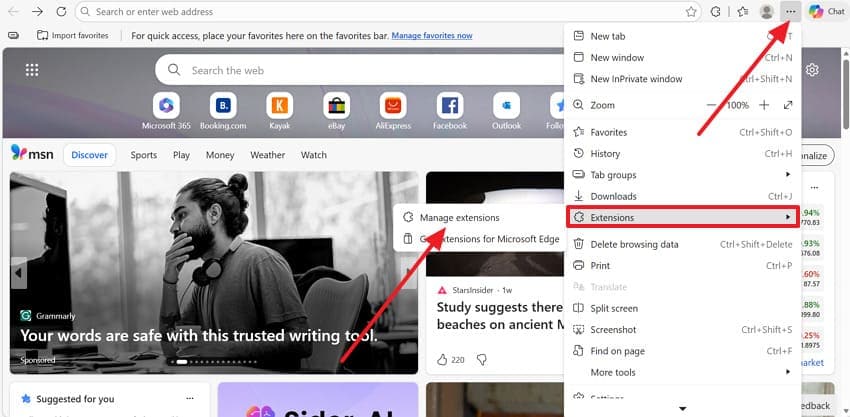Open the Extensions puzzle icon in toolbar
Image resolution: width=850 pixels, height=417 pixels.
pyautogui.click(x=716, y=11)
